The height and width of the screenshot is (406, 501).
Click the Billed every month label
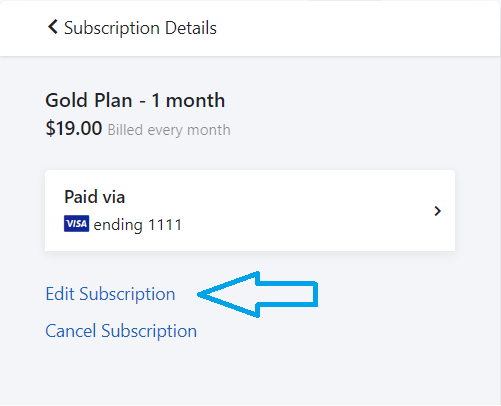169,130
